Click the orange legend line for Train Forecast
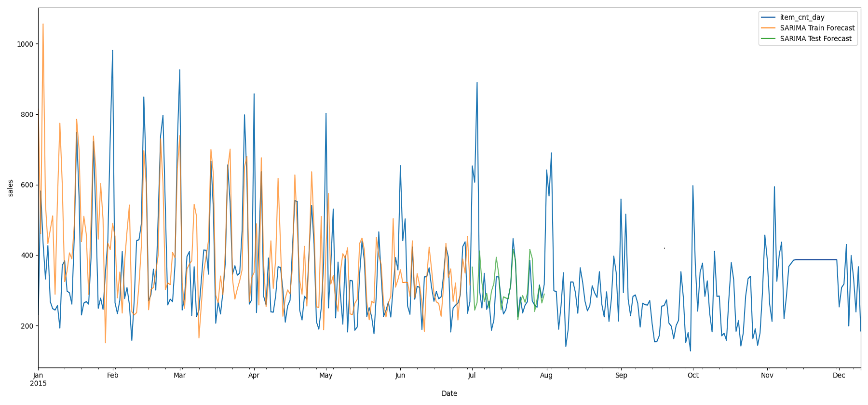Image resolution: width=868 pixels, height=405 pixels. pos(768,28)
